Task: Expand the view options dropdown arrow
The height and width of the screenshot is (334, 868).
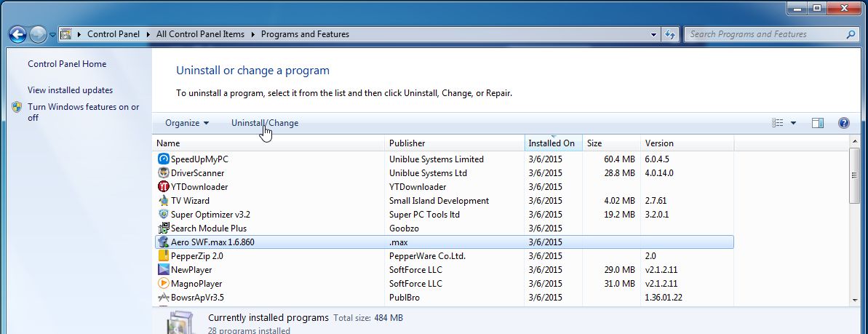Action: [793, 124]
